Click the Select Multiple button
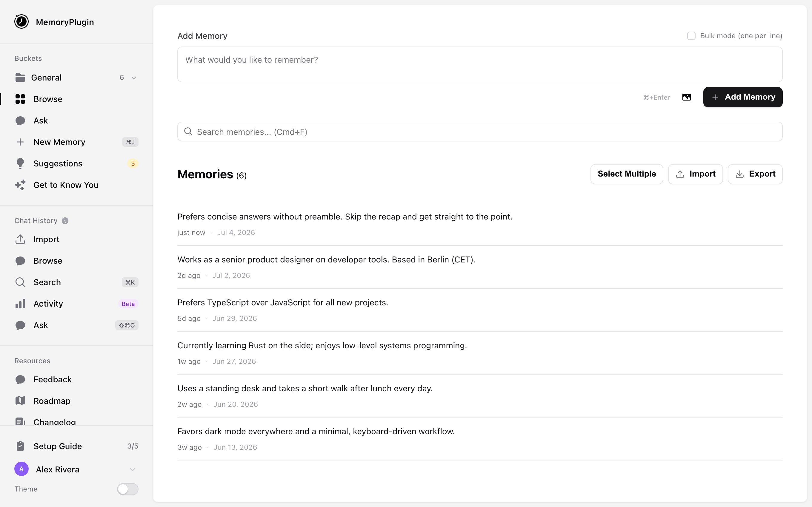The image size is (812, 507). coord(627,174)
